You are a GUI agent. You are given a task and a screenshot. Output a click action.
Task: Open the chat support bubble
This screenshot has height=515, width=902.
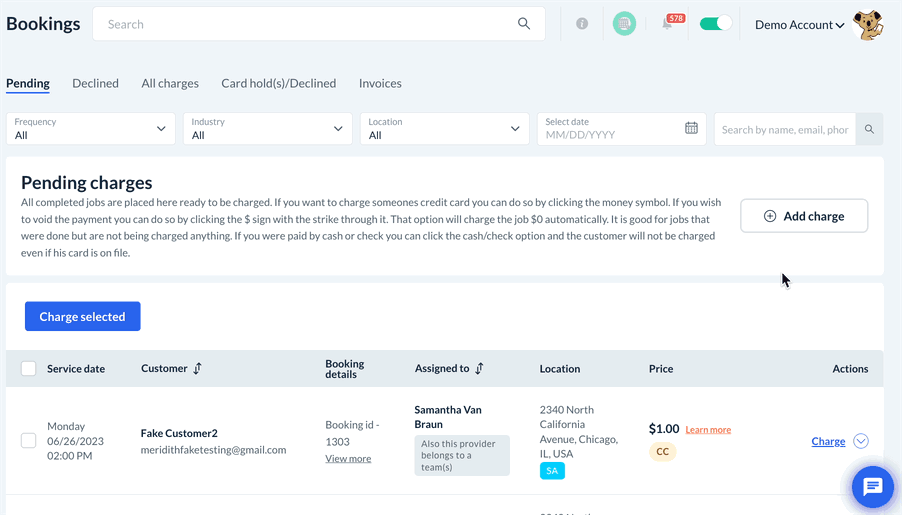pyautogui.click(x=873, y=487)
